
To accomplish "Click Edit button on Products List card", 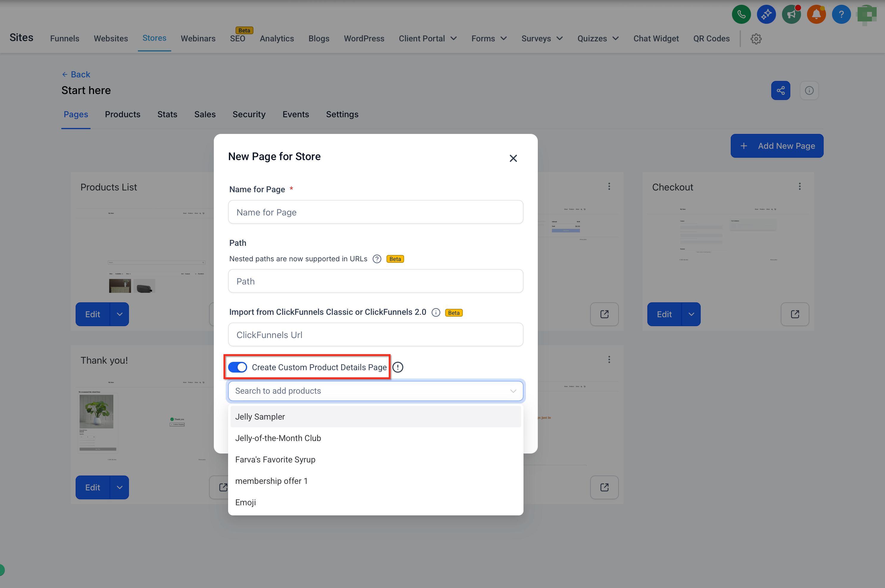I will point(93,314).
